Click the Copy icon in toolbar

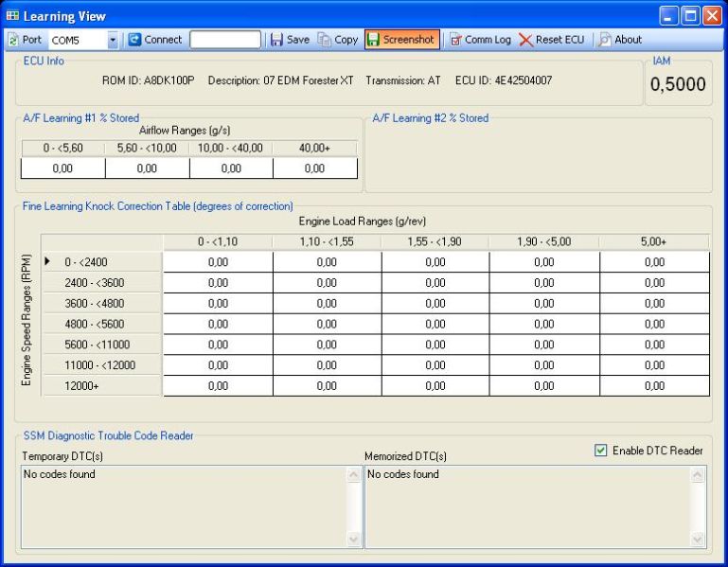tap(324, 40)
